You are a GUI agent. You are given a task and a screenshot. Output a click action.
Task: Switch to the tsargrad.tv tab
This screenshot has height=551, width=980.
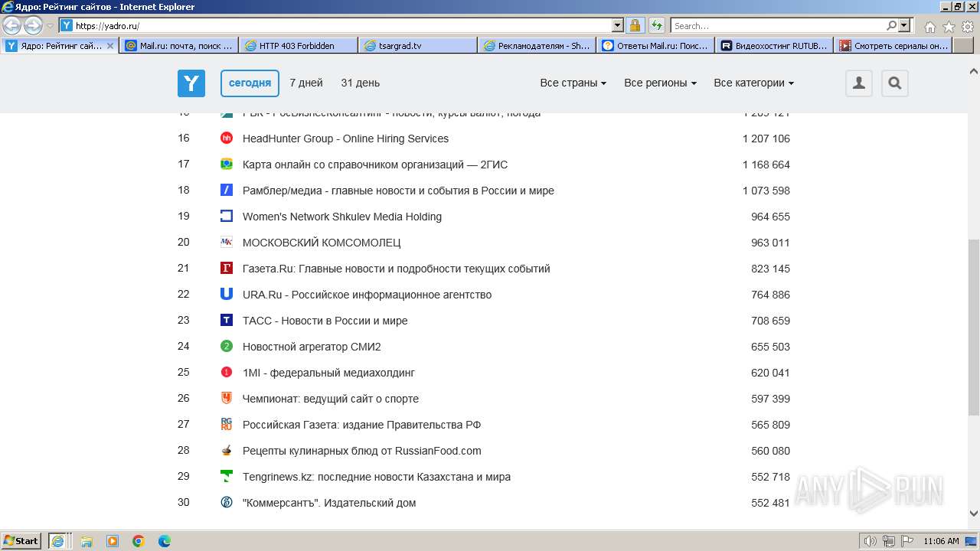418,46
